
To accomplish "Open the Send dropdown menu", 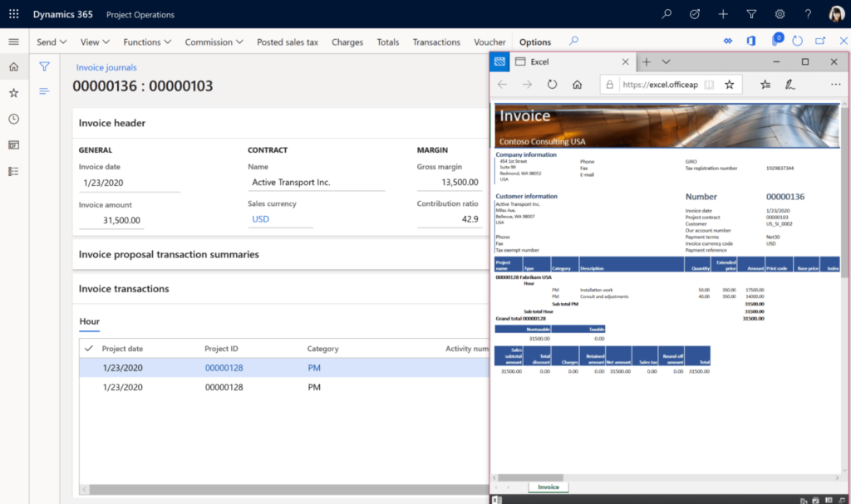I will click(x=51, y=41).
